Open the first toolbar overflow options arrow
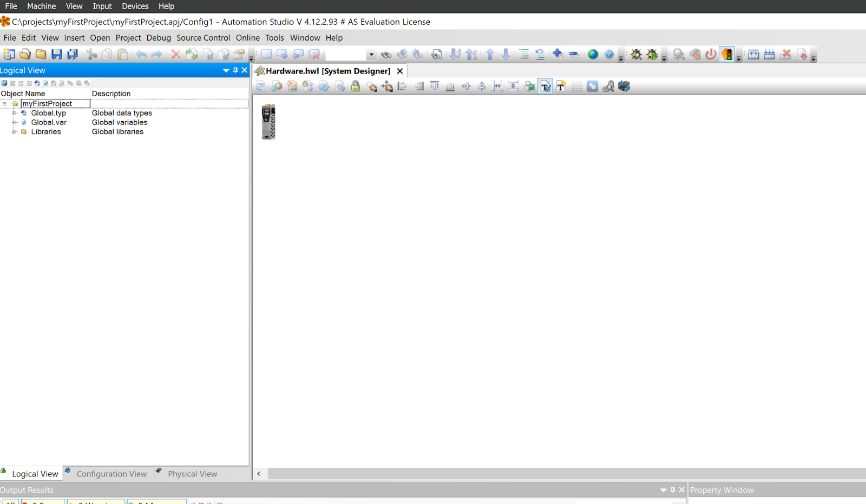Viewport: 866px width, 504px height. (251, 58)
